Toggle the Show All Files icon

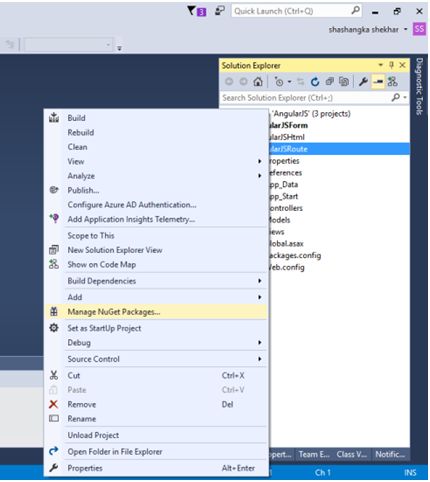(x=344, y=82)
